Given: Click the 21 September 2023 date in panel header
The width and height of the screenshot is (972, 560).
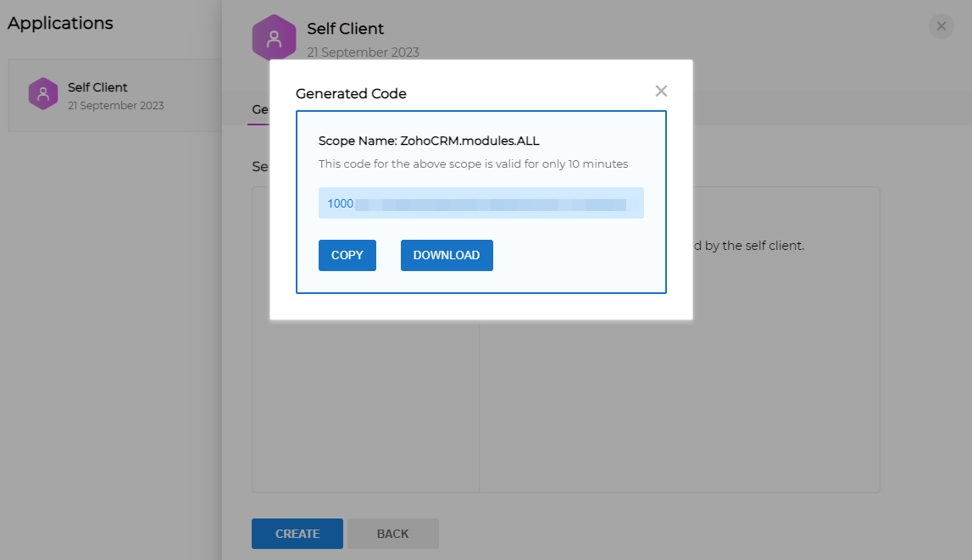Looking at the screenshot, I should point(364,52).
